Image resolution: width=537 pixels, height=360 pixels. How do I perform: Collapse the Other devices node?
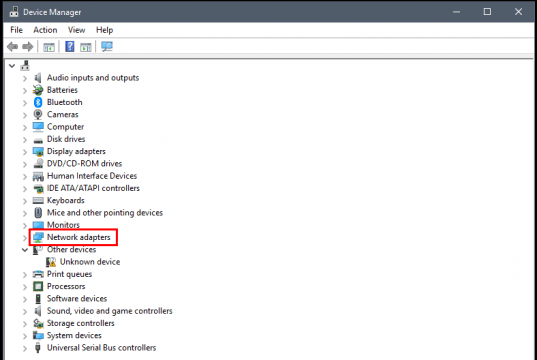pos(25,250)
